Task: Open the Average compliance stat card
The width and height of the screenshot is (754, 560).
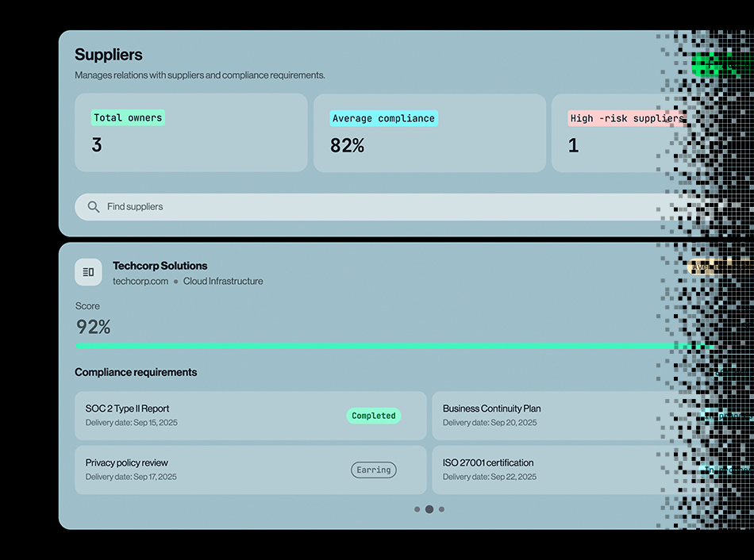Action: pyautogui.click(x=429, y=132)
